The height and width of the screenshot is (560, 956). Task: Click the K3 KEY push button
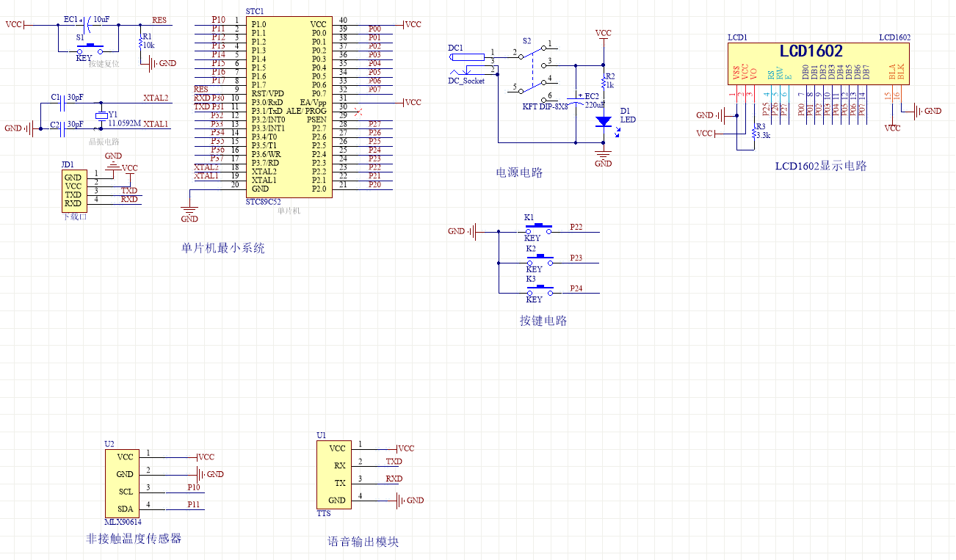[542, 288]
